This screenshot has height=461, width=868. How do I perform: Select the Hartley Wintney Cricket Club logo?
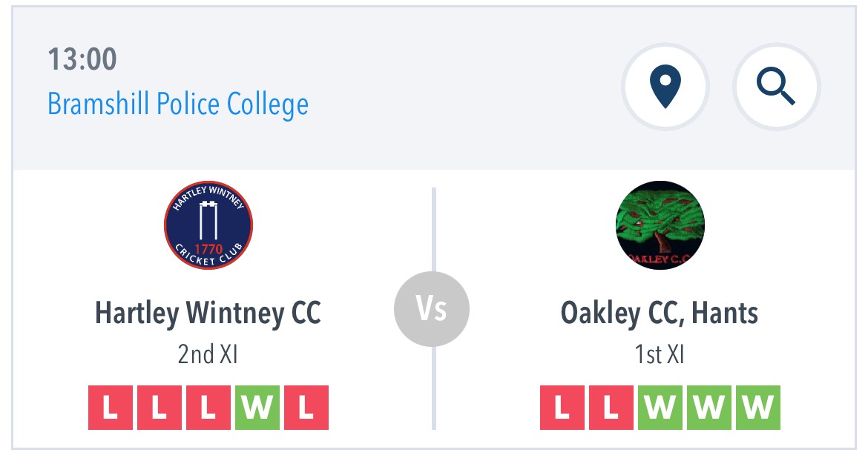click(x=208, y=225)
